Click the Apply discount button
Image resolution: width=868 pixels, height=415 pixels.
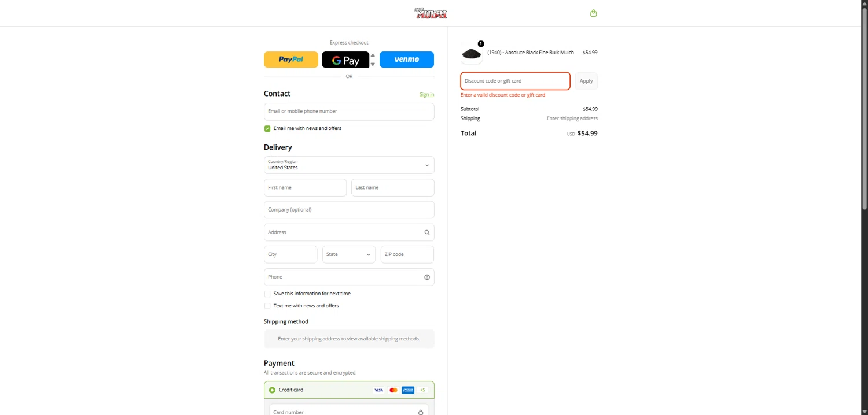pos(586,81)
